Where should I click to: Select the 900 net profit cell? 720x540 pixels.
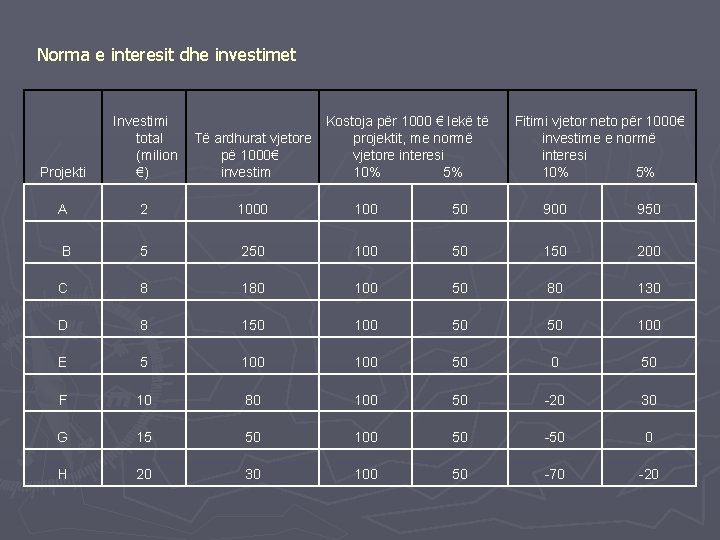(555, 202)
